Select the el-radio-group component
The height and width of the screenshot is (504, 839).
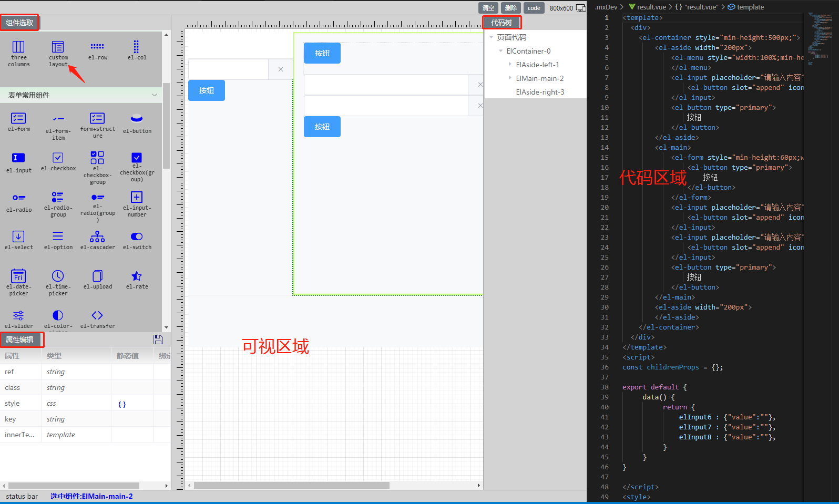pos(58,204)
